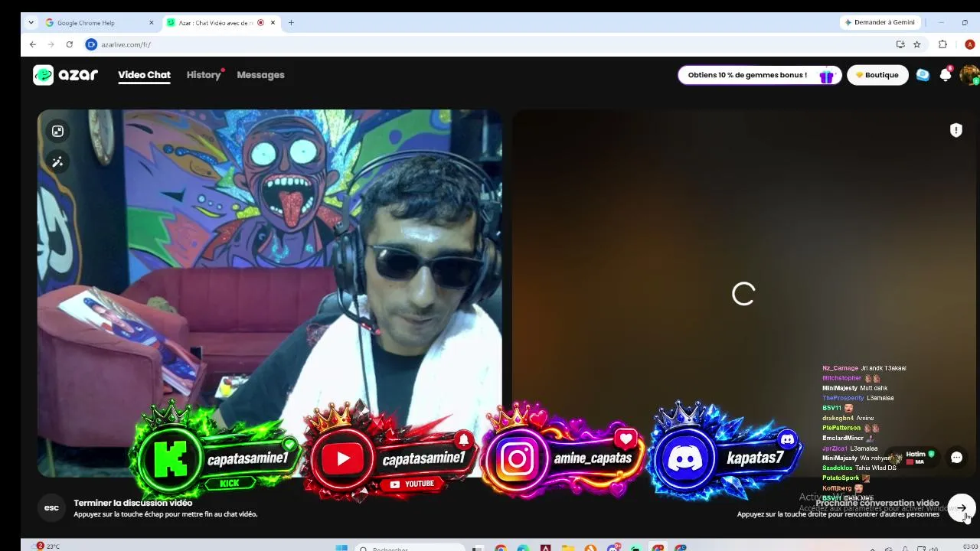
Task: Open Azar notifications bell
Action: click(x=946, y=75)
